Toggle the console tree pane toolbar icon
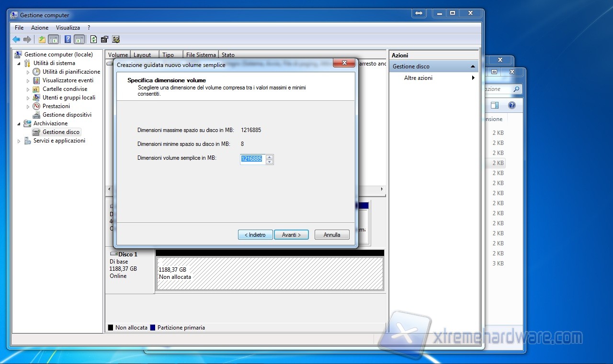 53,39
